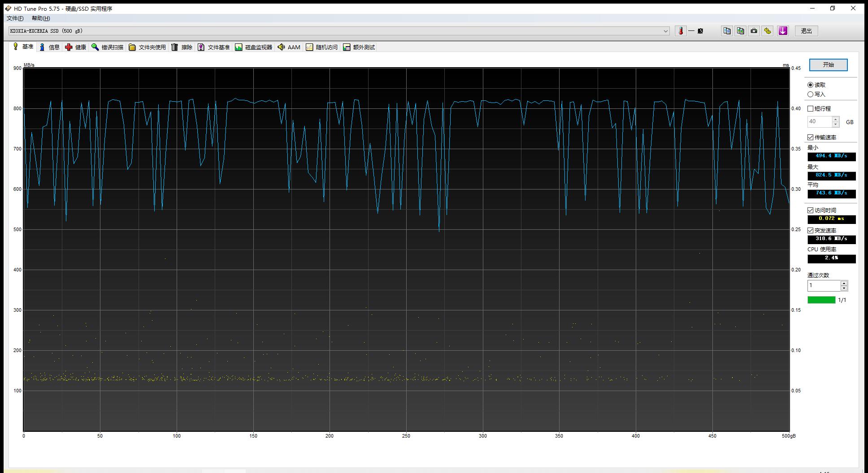868x473 pixels.
Task: Open the options wrench icon
Action: pyautogui.click(x=768, y=31)
